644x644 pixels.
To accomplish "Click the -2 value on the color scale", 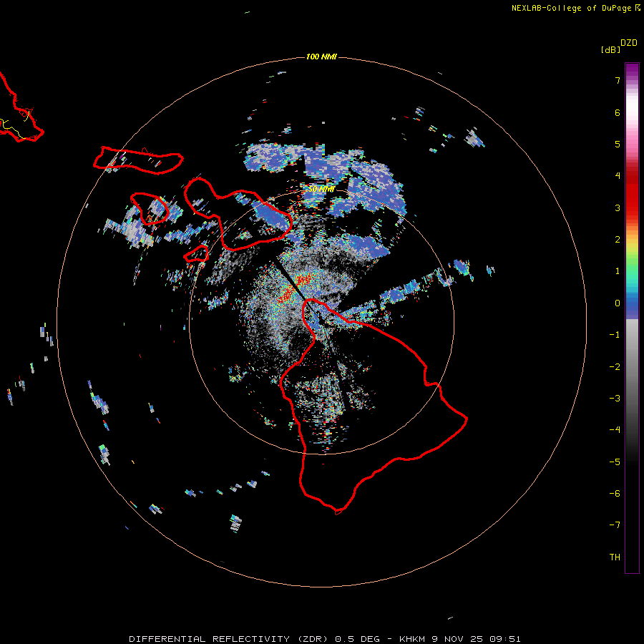I will pos(615,367).
